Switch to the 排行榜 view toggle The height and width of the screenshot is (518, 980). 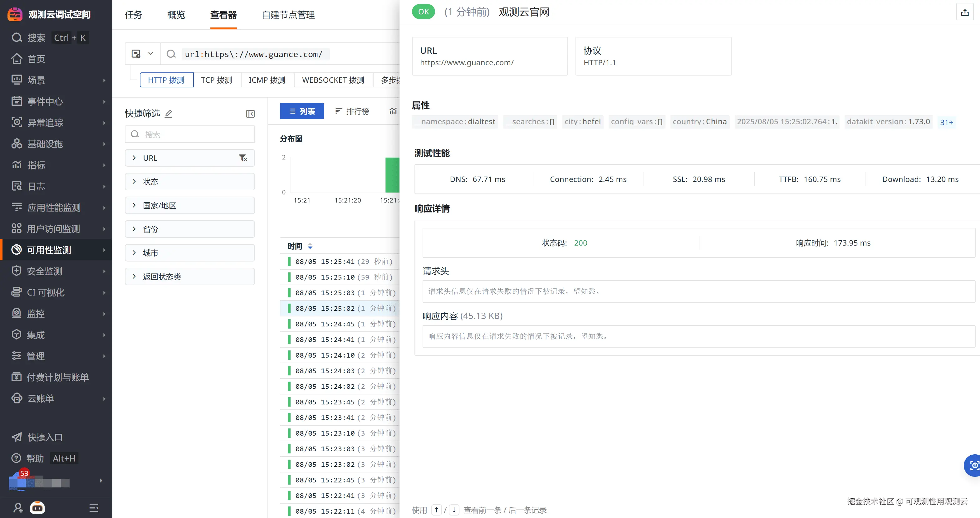[x=352, y=111]
